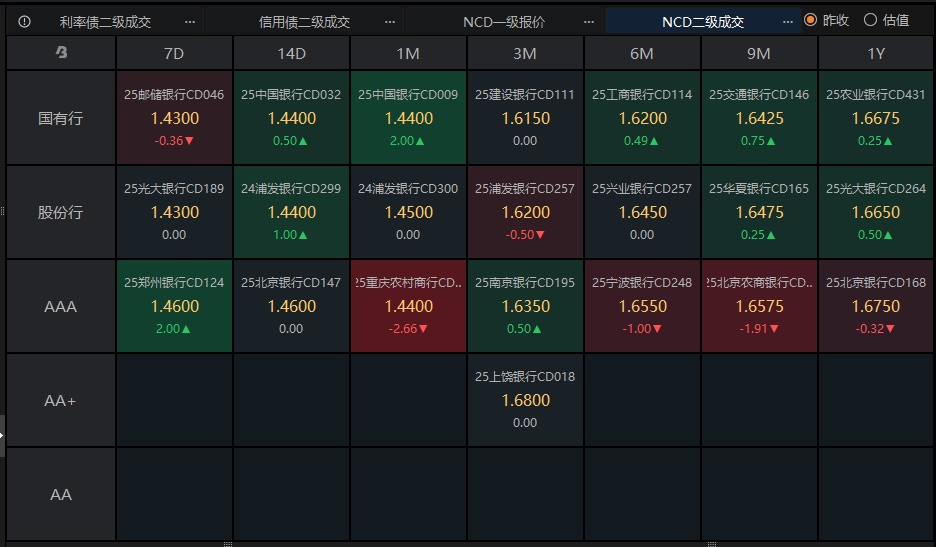The image size is (936, 547).
Task: Click the 7D column header
Action: click(x=174, y=53)
